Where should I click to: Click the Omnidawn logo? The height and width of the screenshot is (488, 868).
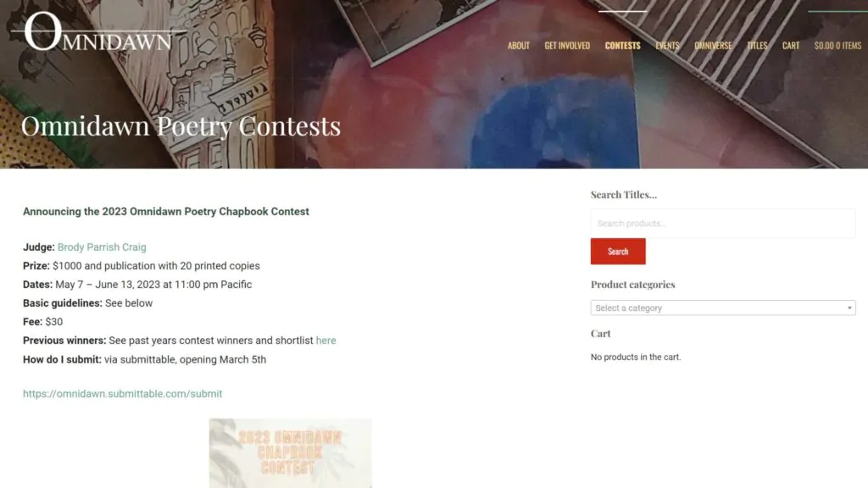pyautogui.click(x=98, y=32)
